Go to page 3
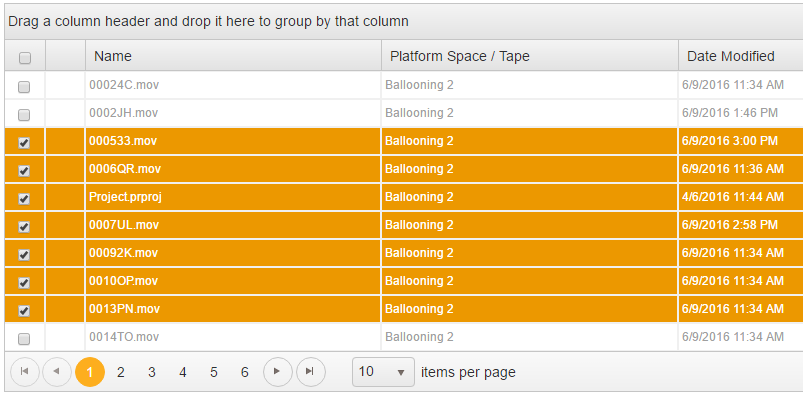 tap(152, 372)
